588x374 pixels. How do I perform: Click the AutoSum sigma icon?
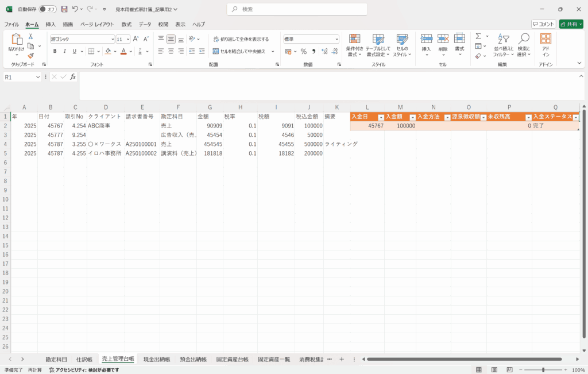pos(478,36)
